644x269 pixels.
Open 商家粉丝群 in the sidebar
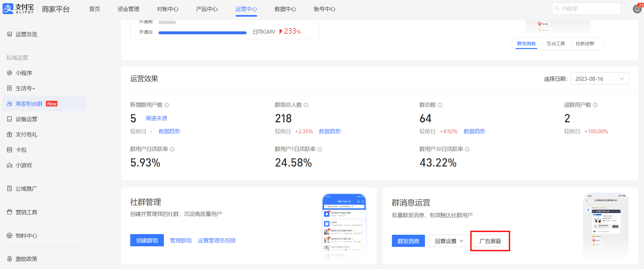coord(29,104)
